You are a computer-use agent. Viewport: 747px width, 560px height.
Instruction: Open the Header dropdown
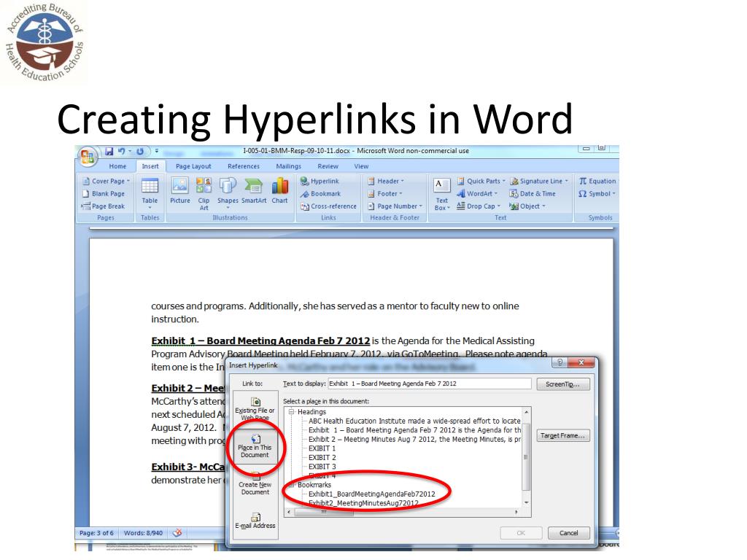pyautogui.click(x=386, y=181)
